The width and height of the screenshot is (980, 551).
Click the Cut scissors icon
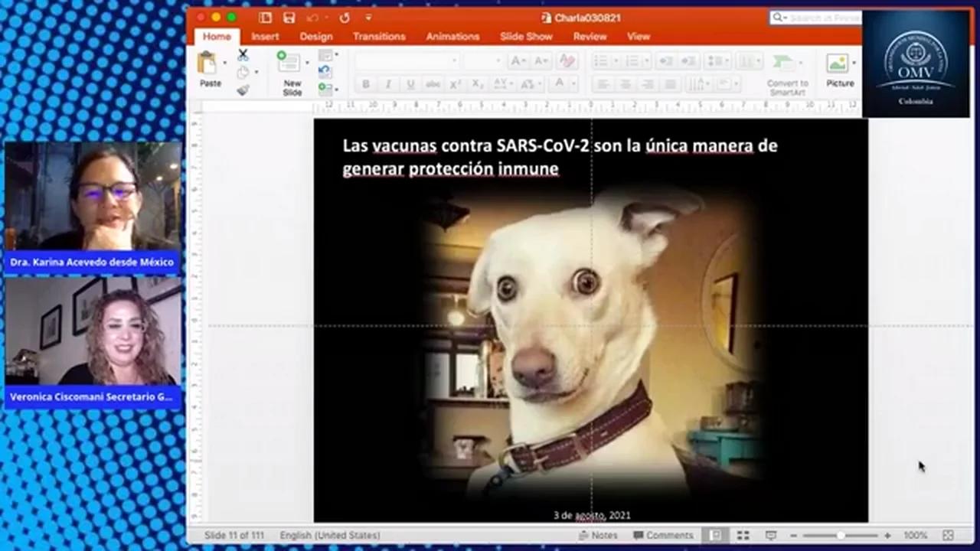click(243, 55)
